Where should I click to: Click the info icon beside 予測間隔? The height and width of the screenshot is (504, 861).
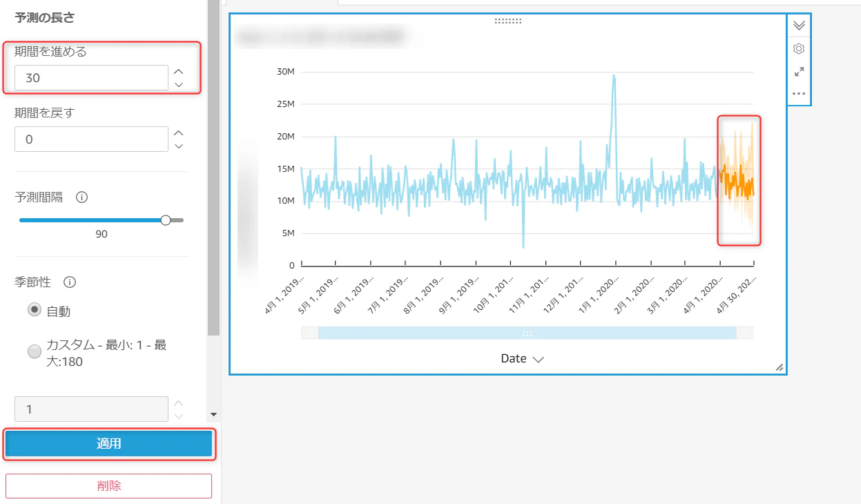81,197
